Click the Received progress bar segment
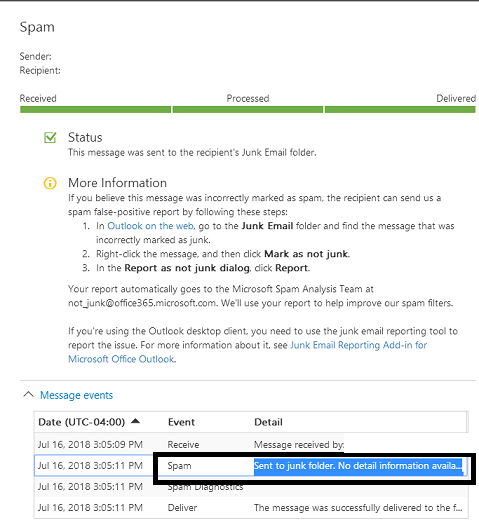The image size is (479, 532). click(95, 110)
